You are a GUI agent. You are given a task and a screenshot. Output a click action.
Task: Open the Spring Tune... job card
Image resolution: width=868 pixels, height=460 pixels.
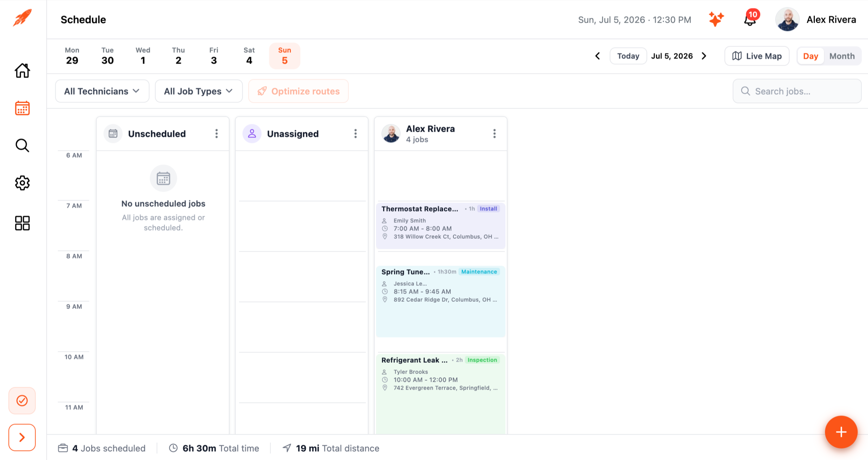[440, 301]
